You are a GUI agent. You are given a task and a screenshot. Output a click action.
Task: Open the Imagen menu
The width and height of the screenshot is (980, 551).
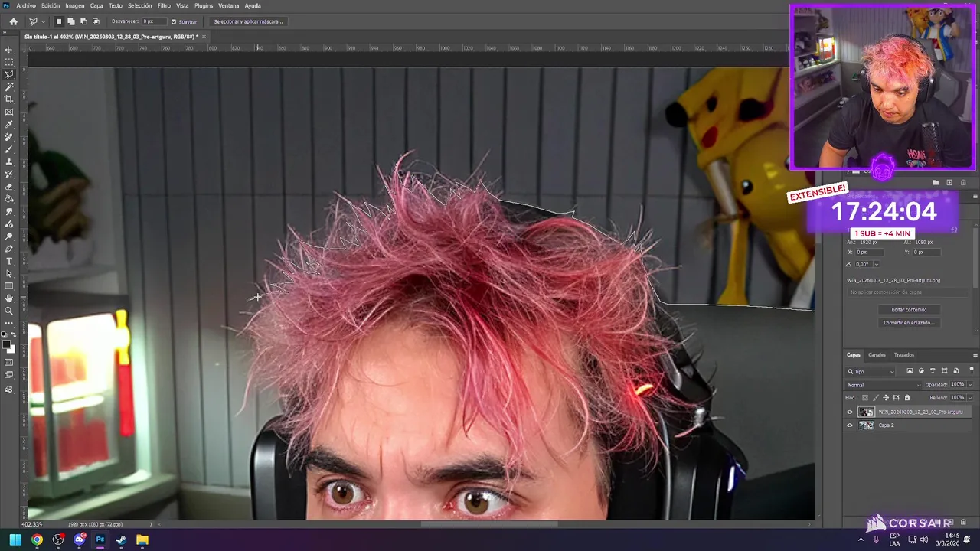[x=75, y=5]
